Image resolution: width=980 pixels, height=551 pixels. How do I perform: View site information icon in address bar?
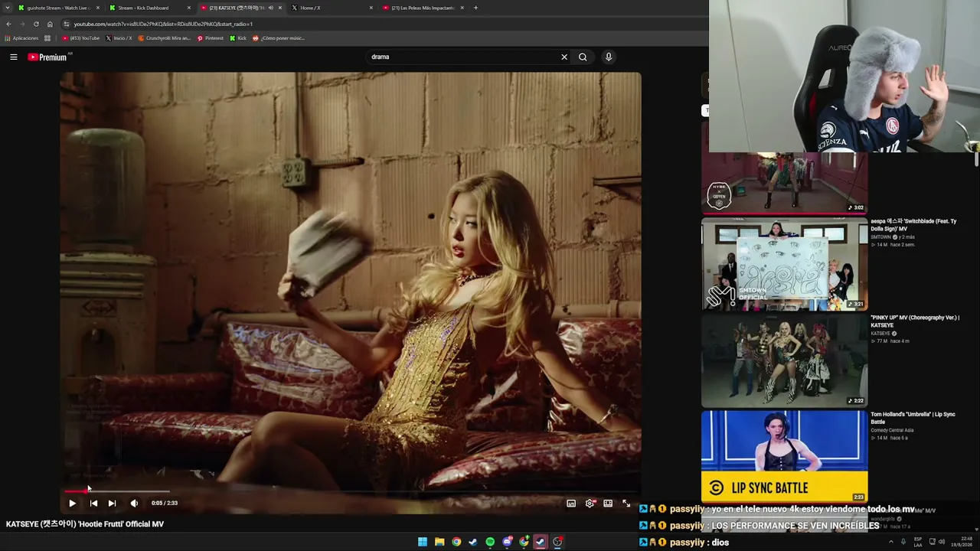pyautogui.click(x=67, y=24)
